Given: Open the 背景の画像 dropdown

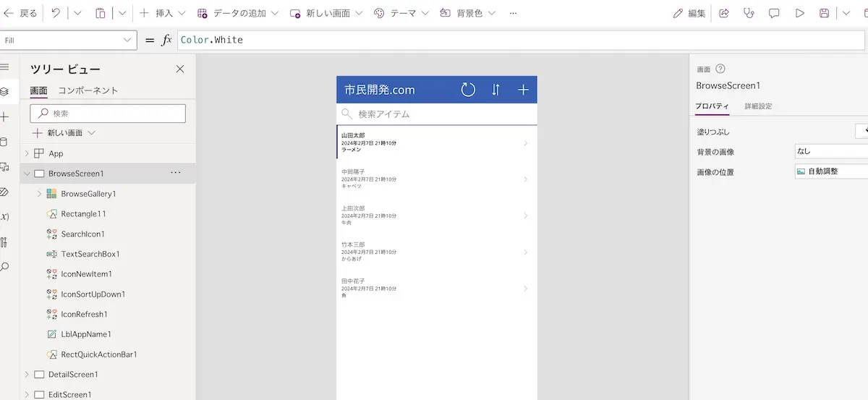Looking at the screenshot, I should click(x=830, y=152).
